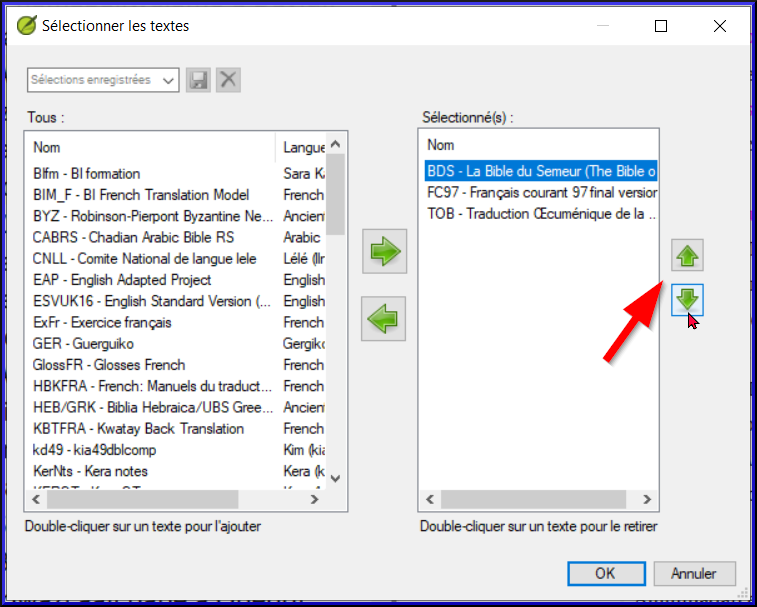Click the Lélé language cell for CNLL
Image resolution: width=757 pixels, height=607 pixels.
coord(304,259)
